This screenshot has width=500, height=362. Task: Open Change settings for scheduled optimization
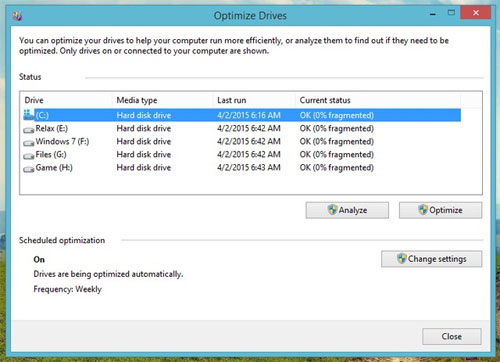click(431, 259)
